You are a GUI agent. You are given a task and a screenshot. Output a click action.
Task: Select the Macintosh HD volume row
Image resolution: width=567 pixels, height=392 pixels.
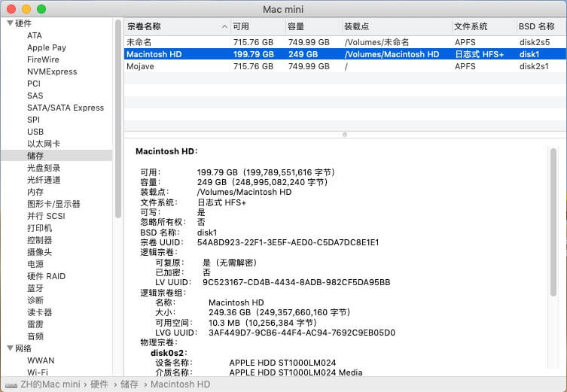(x=345, y=54)
